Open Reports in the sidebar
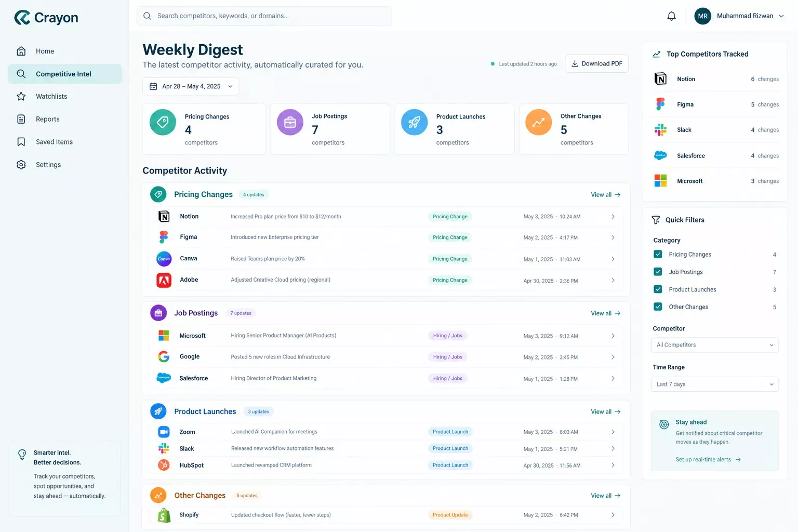This screenshot has height=532, width=798. (64, 119)
